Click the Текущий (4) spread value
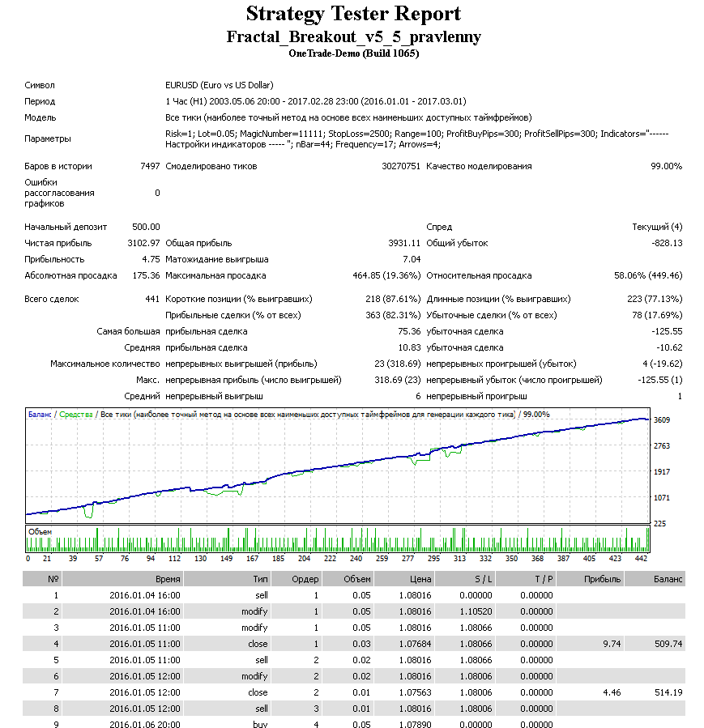The height and width of the screenshot is (728, 704). [657, 227]
